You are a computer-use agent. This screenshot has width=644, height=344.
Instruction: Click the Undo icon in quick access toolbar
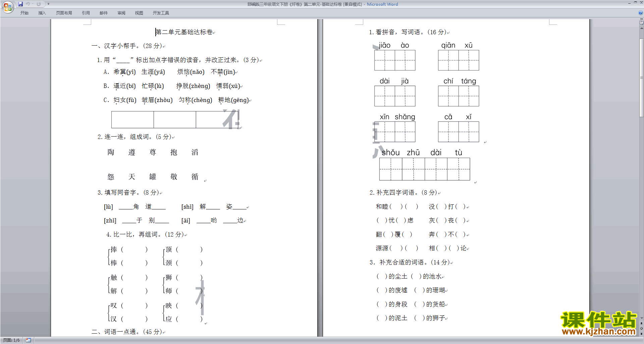28,4
